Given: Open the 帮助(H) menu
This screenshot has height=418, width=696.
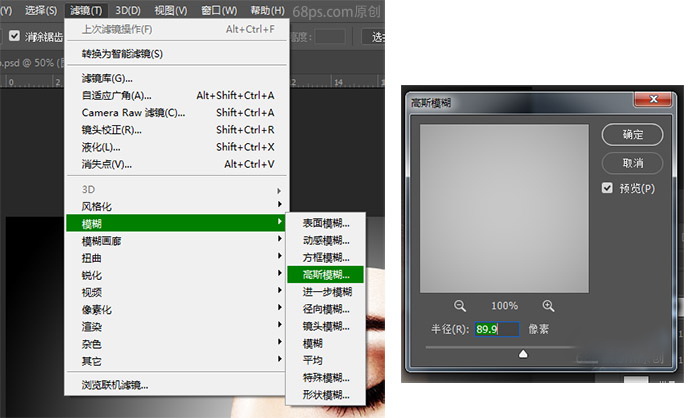Looking at the screenshot, I should pyautogui.click(x=267, y=10).
